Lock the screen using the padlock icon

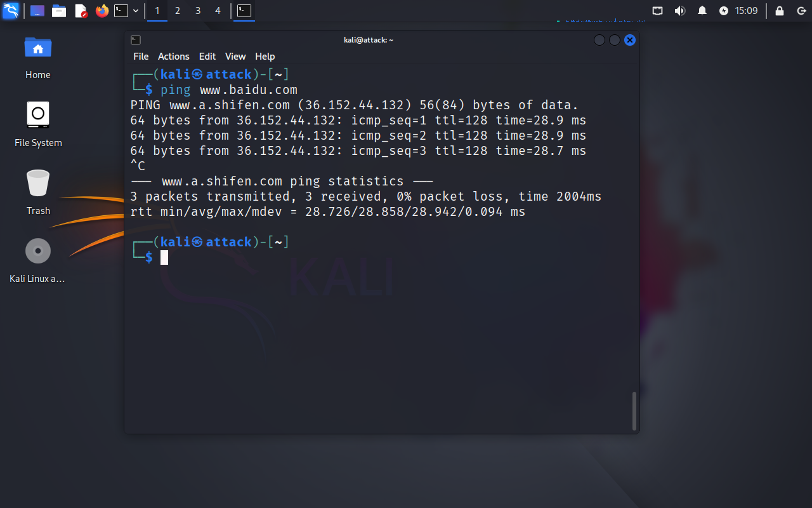780,11
